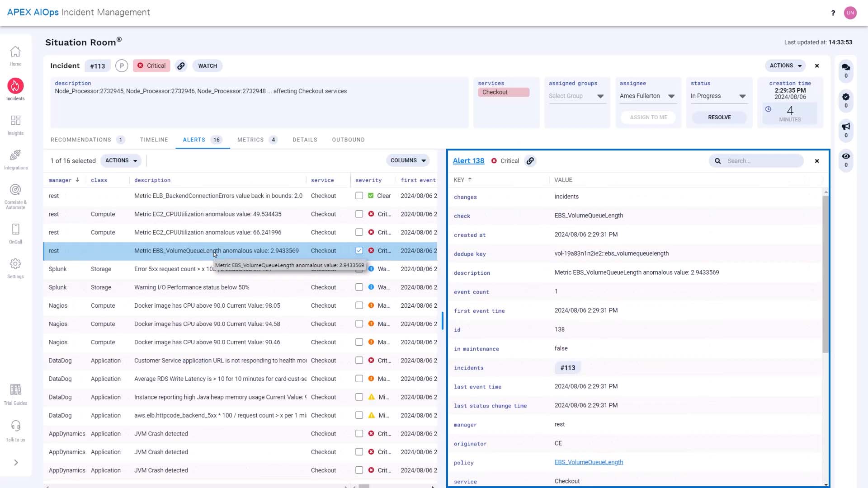Open the In Progress status dropdown
The width and height of the screenshot is (868, 488).
718,96
